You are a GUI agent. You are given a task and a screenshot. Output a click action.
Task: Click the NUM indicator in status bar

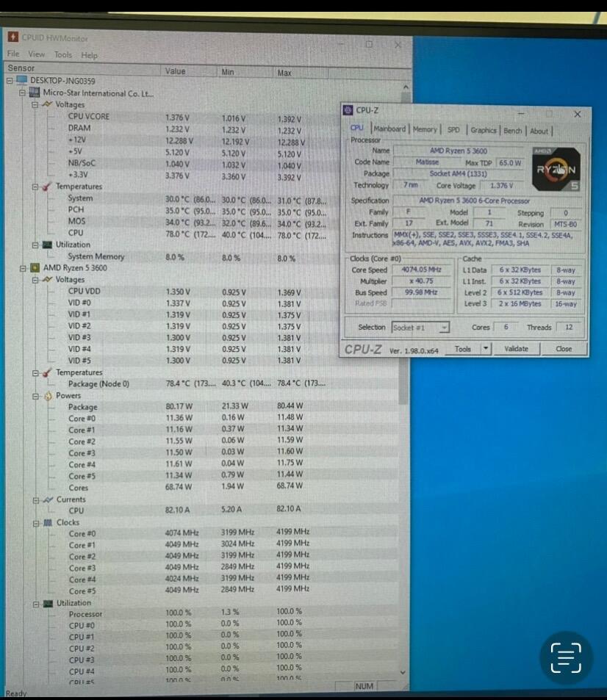coord(364,686)
